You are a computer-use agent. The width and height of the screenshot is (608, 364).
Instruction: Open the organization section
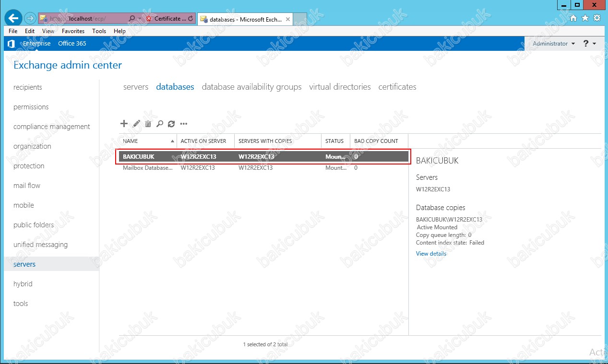click(32, 146)
